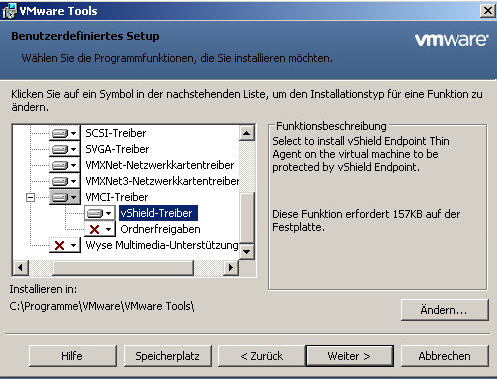Select the vShield-Treiber tree entry

(158, 213)
